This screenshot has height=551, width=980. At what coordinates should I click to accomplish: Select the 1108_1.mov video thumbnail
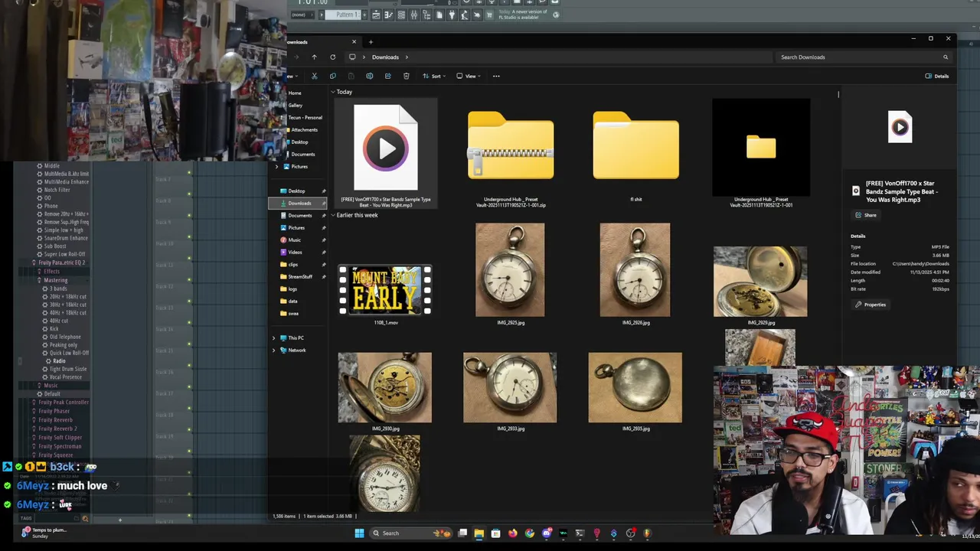tap(385, 290)
